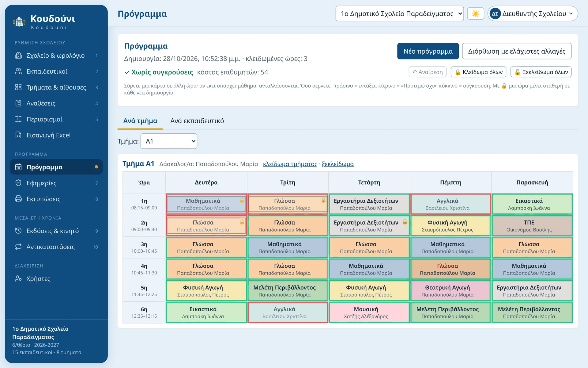588x368 pixels.
Task: Toggle lock on Monday 2η Γλώσσα card
Action: (242, 222)
